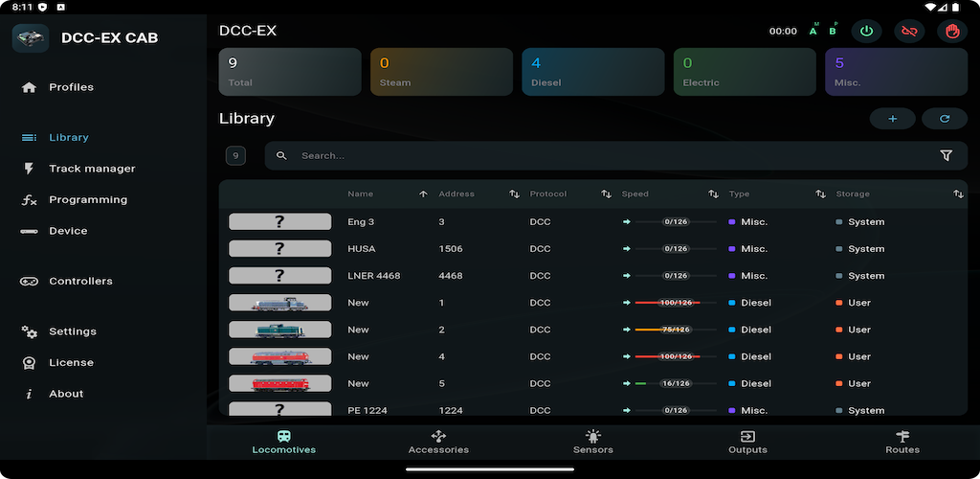Sort by Name column arrow

tap(423, 194)
